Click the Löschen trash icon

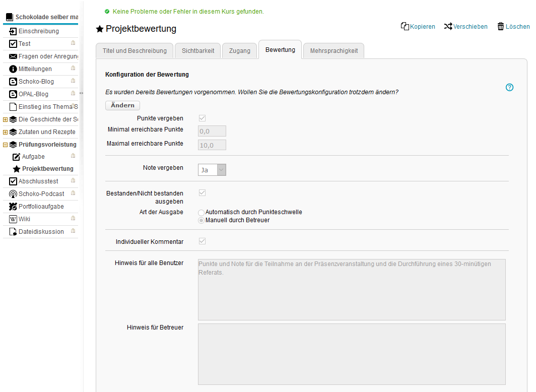point(501,26)
